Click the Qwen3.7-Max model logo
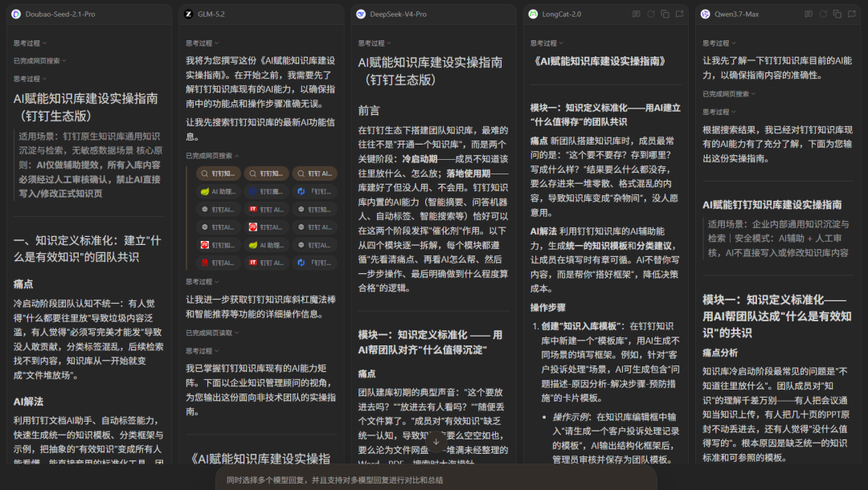Screen dimensions: 868x490 [706, 14]
